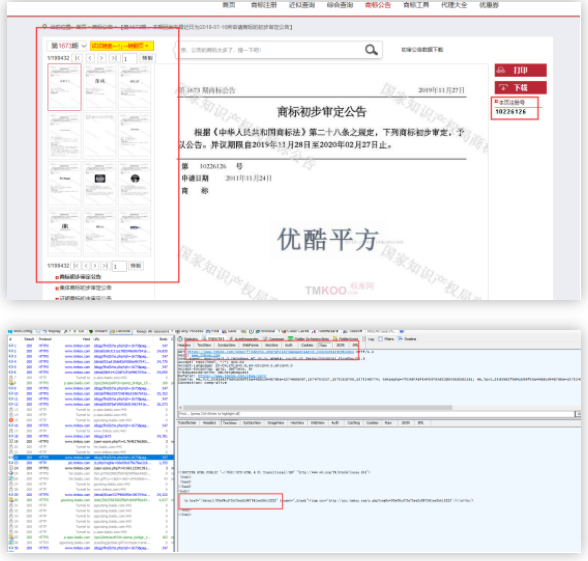Open the Keep sessions dropdown in Fiddler
Viewport: 588px width, 561px height.
154,331
